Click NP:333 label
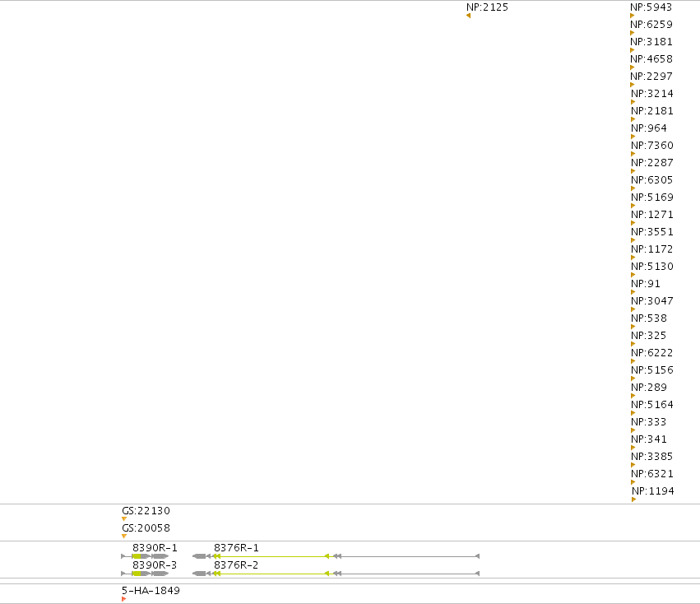Image resolution: width=700 pixels, height=604 pixels. (648, 422)
